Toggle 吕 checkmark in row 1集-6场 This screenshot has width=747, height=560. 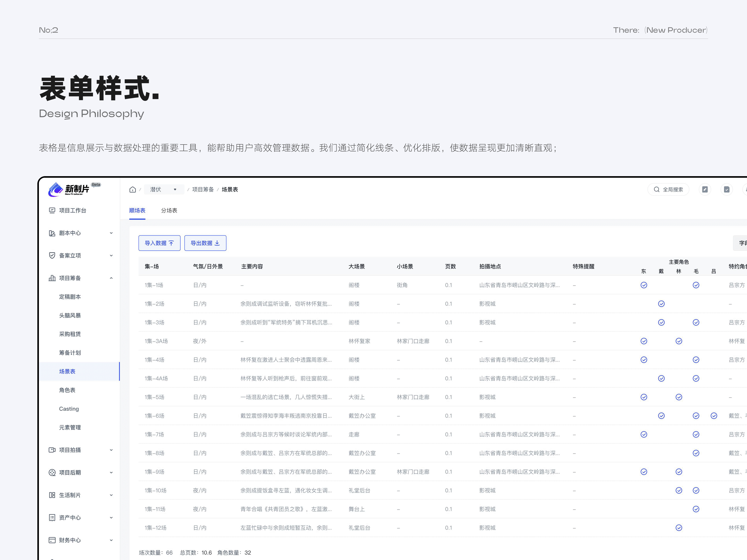(x=714, y=416)
